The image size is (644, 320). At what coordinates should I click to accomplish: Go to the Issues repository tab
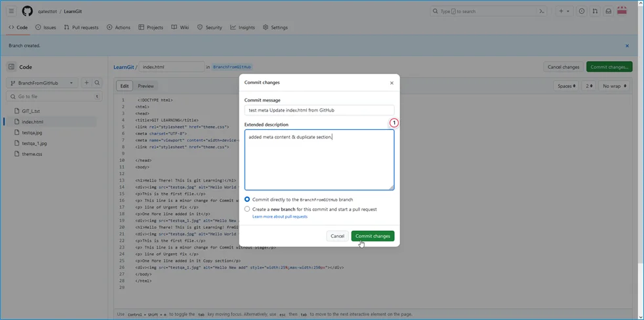(46, 28)
